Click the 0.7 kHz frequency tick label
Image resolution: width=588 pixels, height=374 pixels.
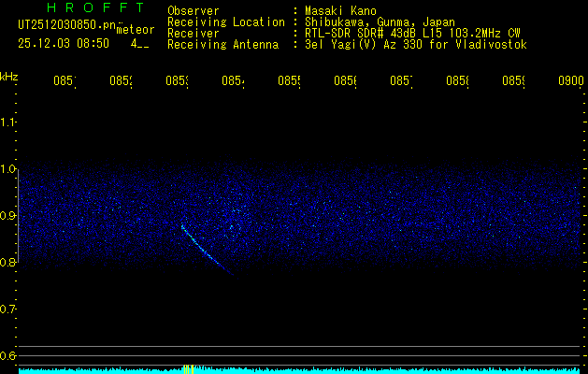click(x=8, y=309)
